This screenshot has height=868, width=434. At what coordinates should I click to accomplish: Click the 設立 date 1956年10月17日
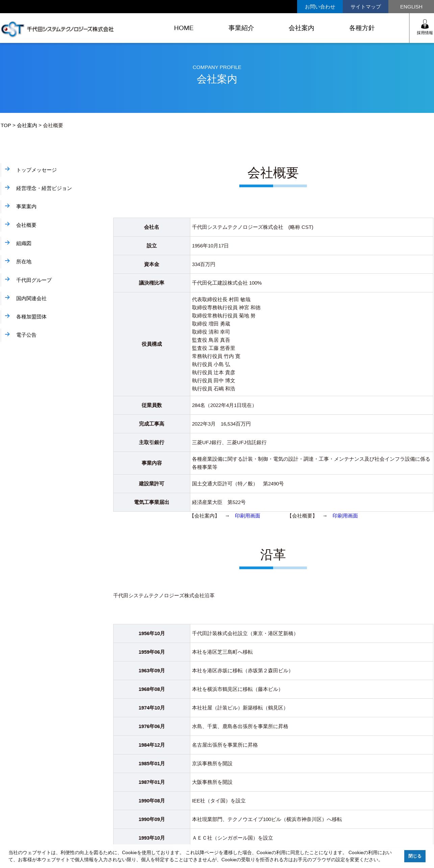click(210, 246)
